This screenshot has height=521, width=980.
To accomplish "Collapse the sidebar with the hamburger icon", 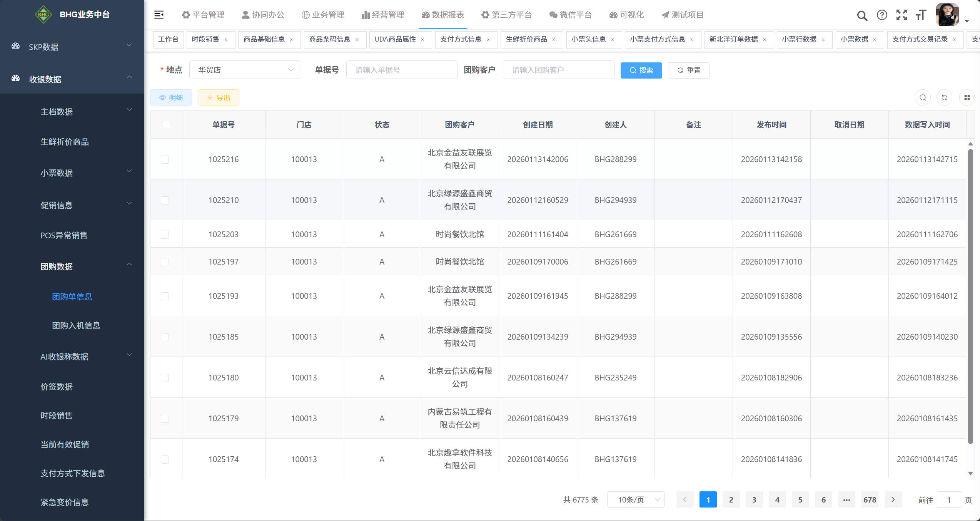I will point(159,15).
